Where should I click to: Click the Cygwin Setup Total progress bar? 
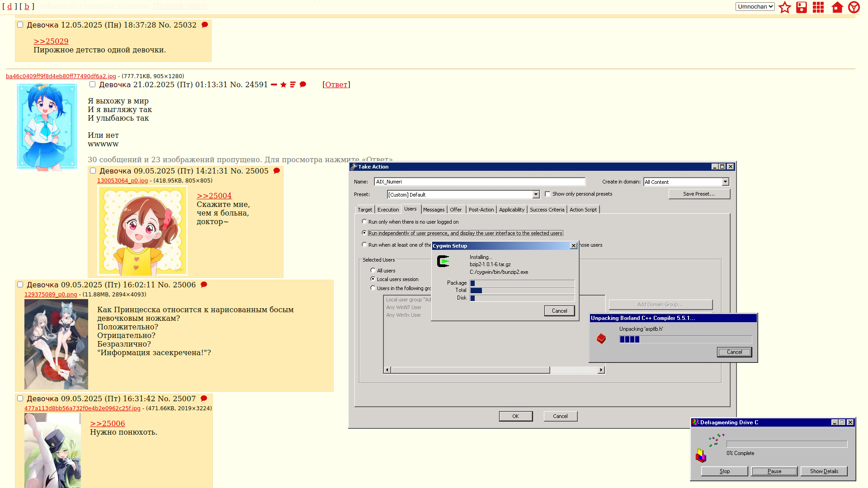coord(522,291)
